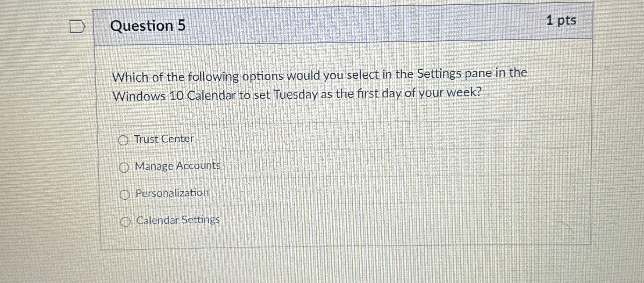The height and width of the screenshot is (283, 644).
Task: Select the Calendar Settings radio button
Action: click(x=126, y=221)
